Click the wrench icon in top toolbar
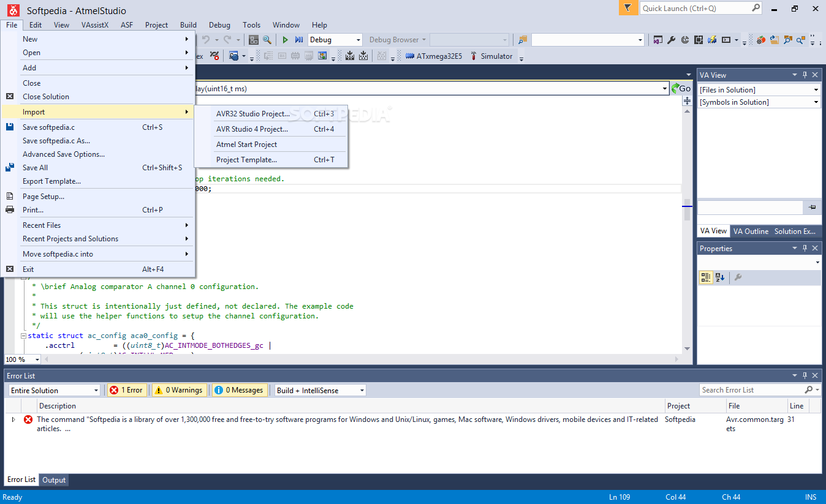The height and width of the screenshot is (504, 826). coord(671,40)
